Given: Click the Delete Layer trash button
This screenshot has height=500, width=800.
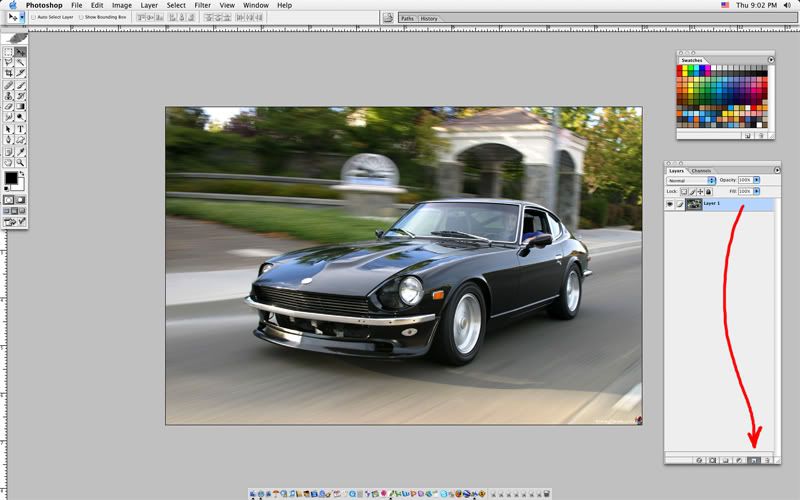Looking at the screenshot, I should [766, 460].
